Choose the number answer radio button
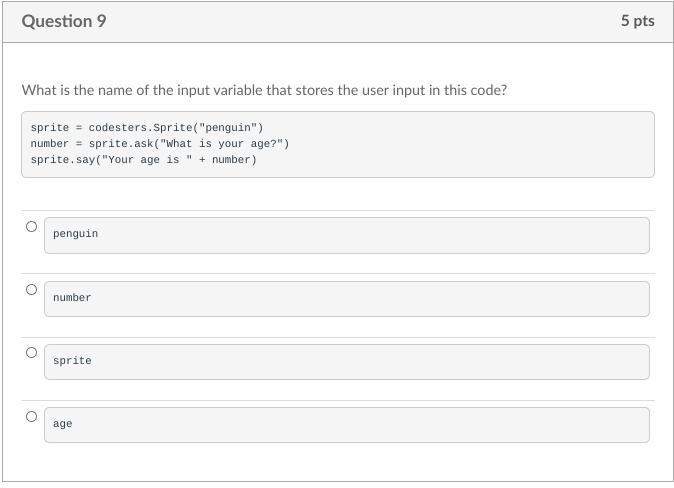The width and height of the screenshot is (674, 488). 31,290
